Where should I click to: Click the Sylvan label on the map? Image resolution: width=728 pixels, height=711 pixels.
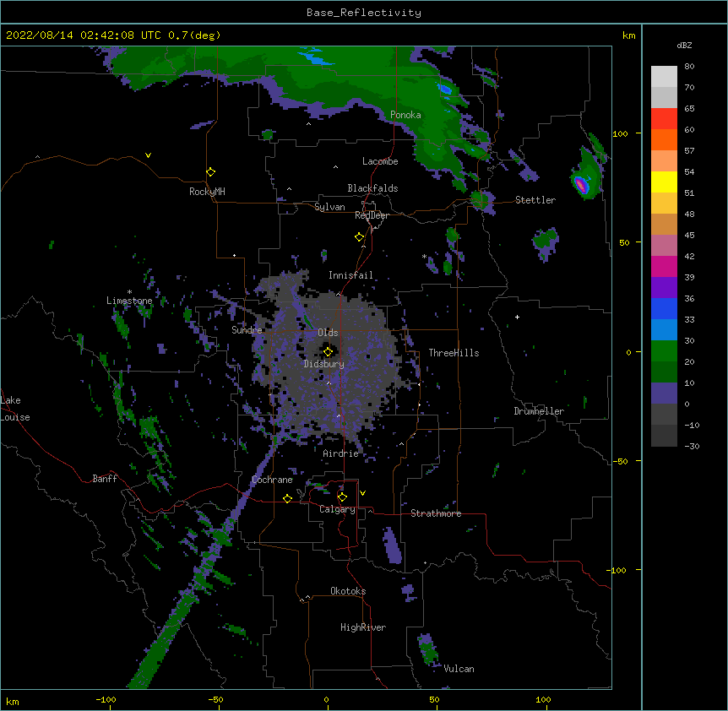(329, 207)
